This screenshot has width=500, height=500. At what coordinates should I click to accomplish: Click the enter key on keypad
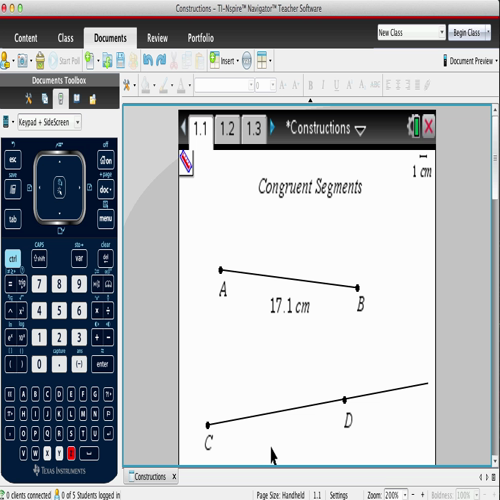click(x=102, y=364)
